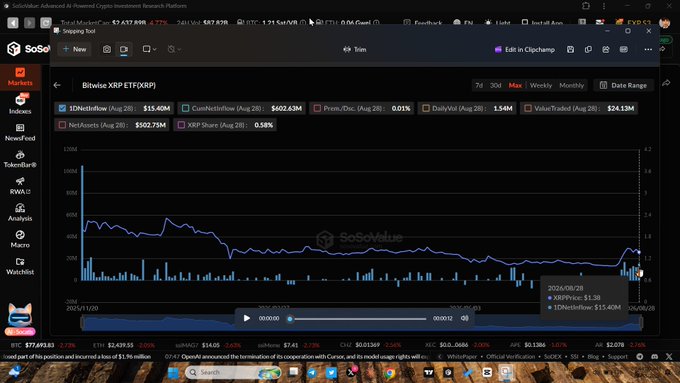Screen dimensions: 680x383
Task: Reload the SoSoValue page
Action: coord(46,23)
